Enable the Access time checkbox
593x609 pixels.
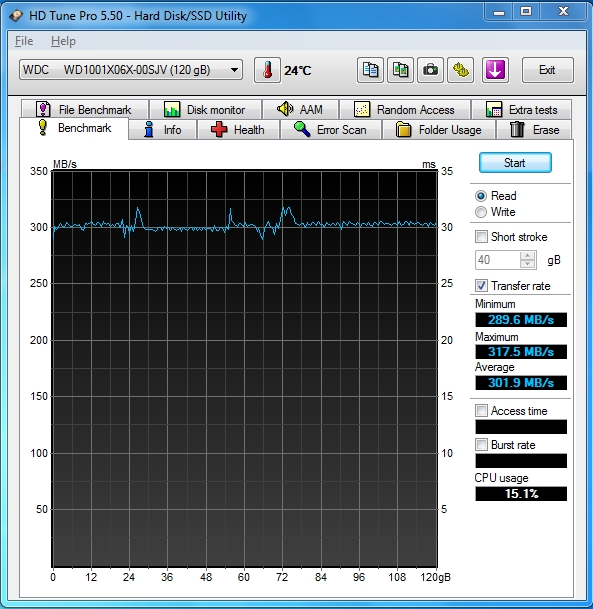[481, 411]
